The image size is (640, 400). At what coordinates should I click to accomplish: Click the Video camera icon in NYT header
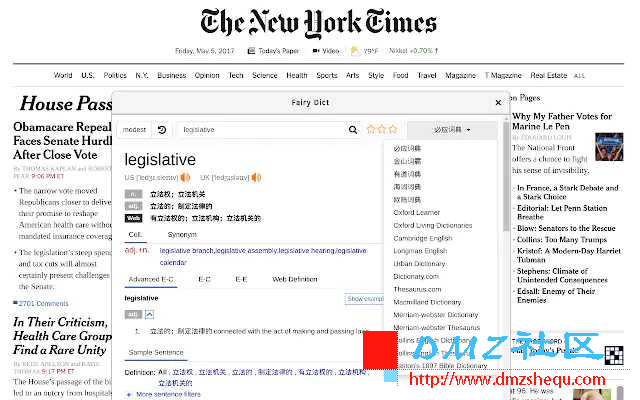pos(316,50)
